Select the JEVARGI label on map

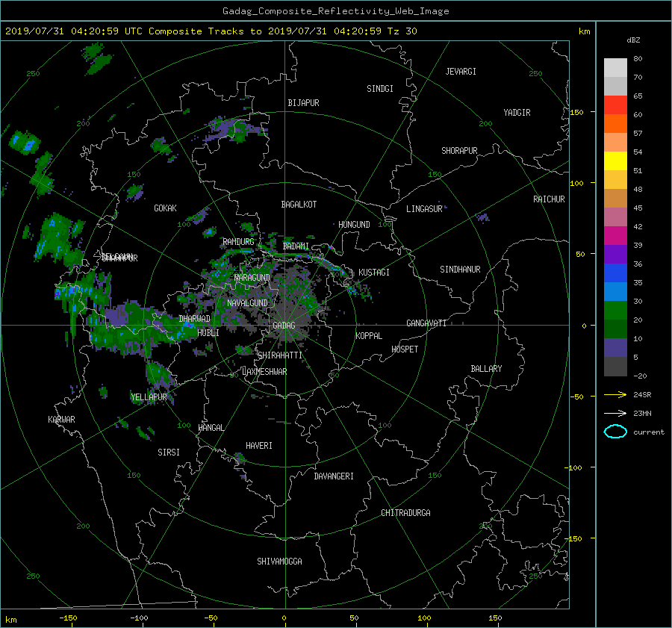point(461,72)
